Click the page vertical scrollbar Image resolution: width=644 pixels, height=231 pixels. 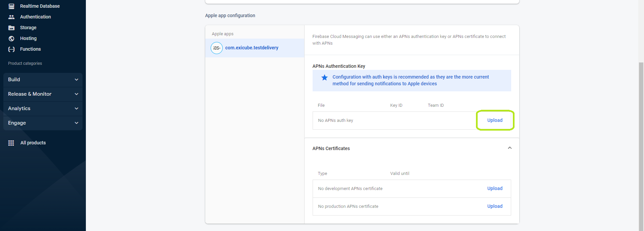click(x=641, y=134)
